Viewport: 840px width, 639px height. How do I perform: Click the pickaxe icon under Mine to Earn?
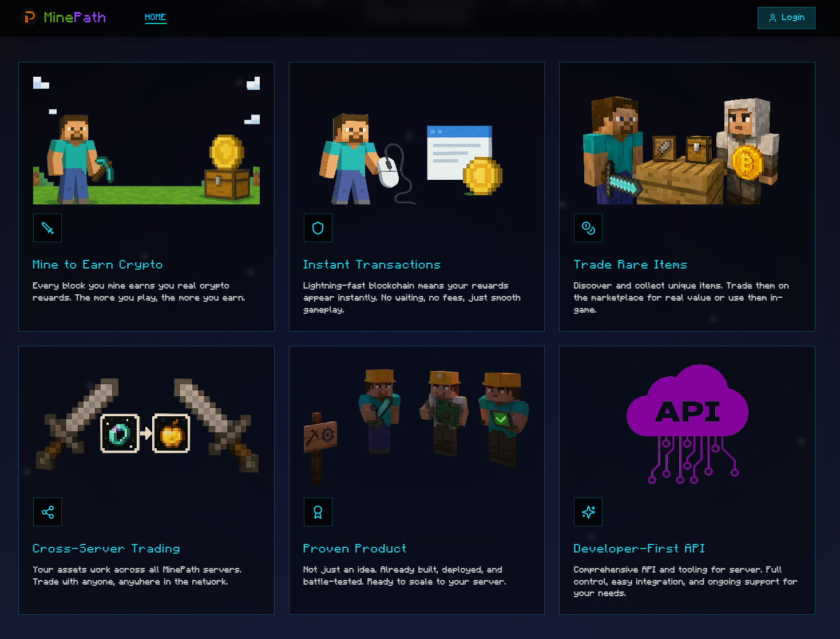(47, 228)
